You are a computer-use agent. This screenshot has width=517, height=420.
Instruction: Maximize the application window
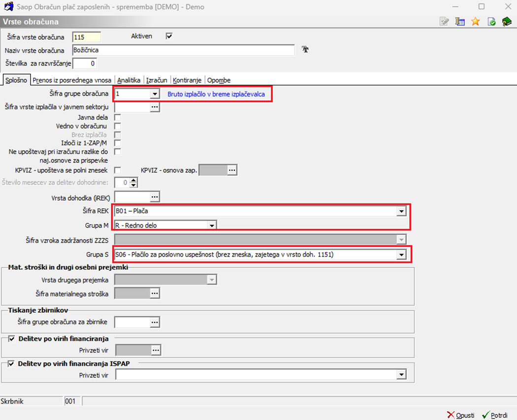(482, 6)
